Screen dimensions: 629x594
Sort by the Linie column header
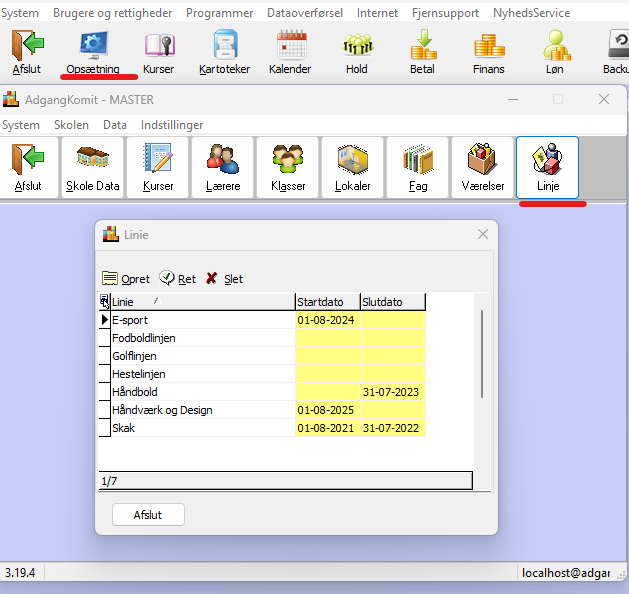[203, 302]
